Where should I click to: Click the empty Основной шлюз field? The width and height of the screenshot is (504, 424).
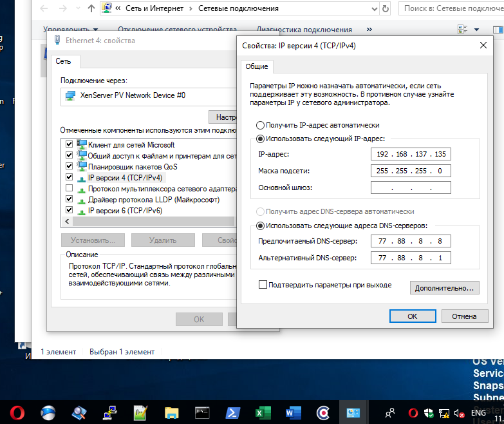tap(411, 188)
